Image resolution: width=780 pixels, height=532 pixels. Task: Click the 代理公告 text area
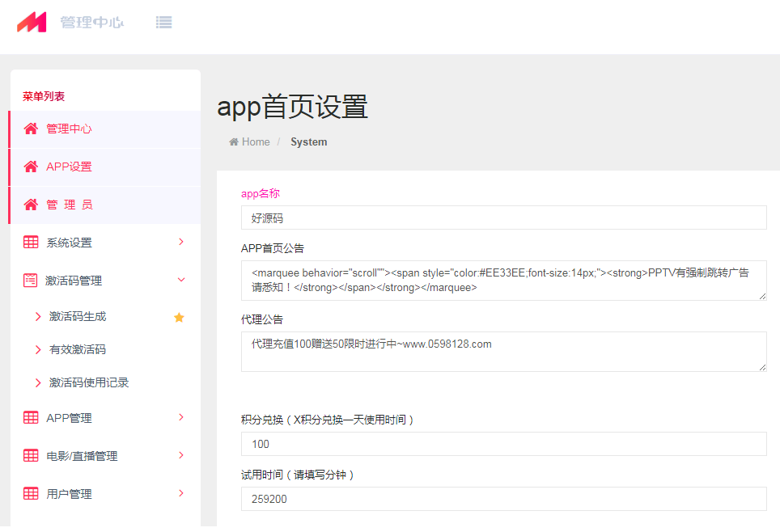(503, 352)
